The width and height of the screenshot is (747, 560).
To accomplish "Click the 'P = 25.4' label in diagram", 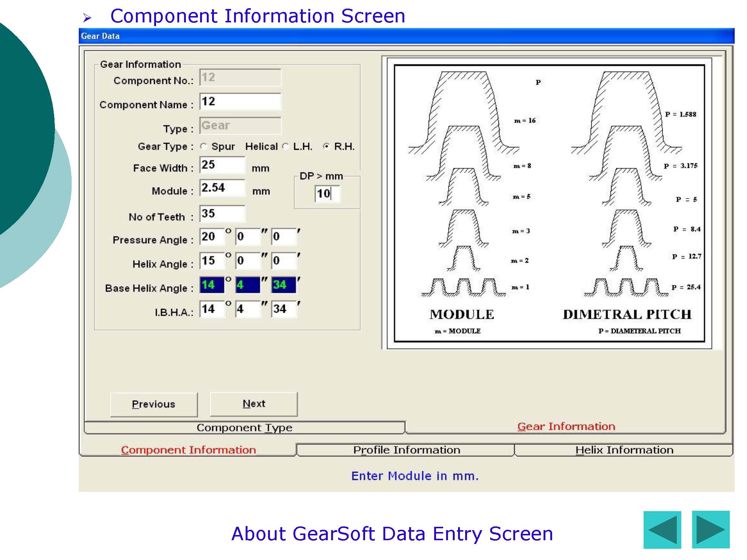I will pos(686,287).
